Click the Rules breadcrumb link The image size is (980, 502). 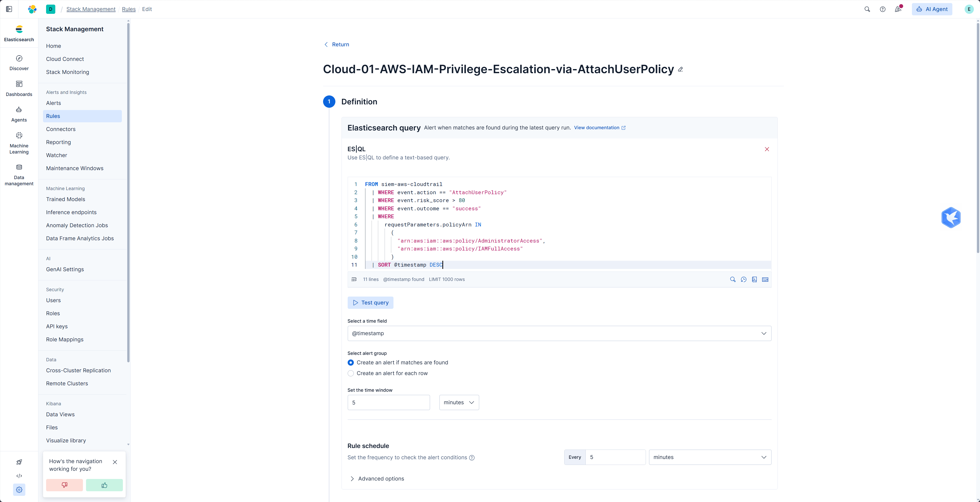coord(129,9)
